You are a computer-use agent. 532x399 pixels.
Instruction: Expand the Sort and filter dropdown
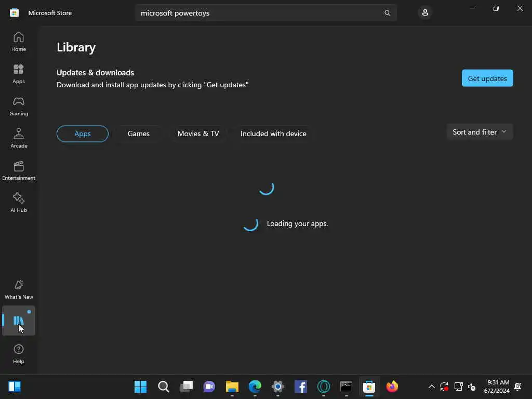point(480,132)
